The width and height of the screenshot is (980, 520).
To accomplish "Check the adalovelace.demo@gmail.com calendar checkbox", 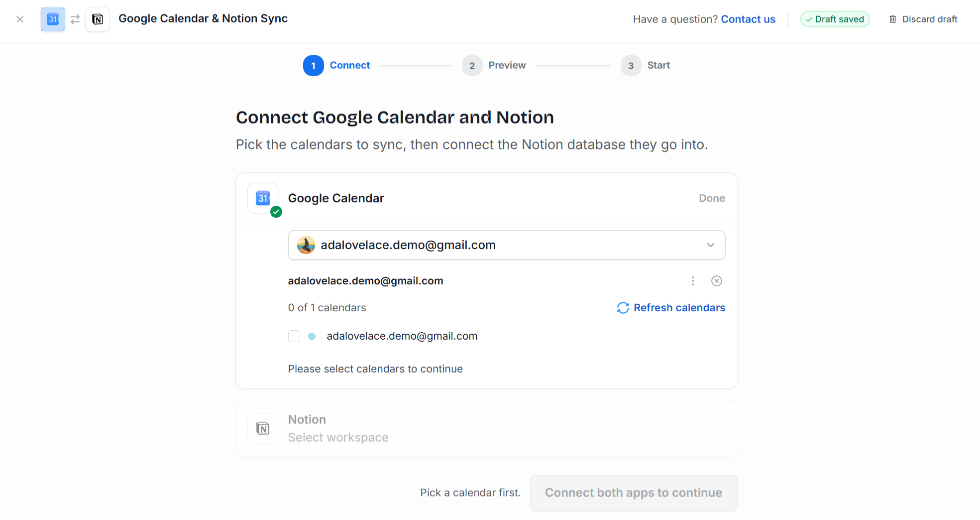I will [294, 336].
